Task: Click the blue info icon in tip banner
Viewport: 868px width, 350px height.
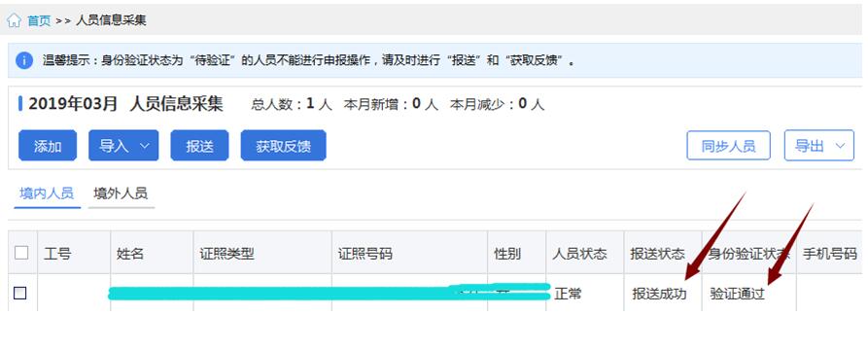Action: [23, 60]
